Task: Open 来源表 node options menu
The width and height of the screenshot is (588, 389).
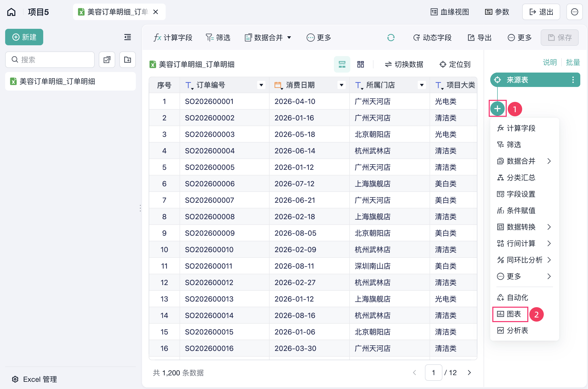Action: [x=573, y=80]
